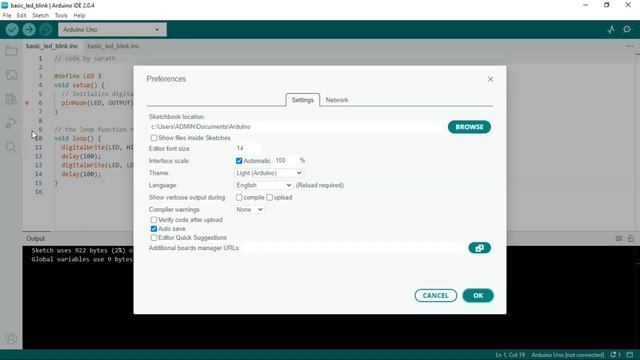Viewport: 640px width, 360px height.
Task: Click the #define LED 3 code line
Action: (x=78, y=76)
